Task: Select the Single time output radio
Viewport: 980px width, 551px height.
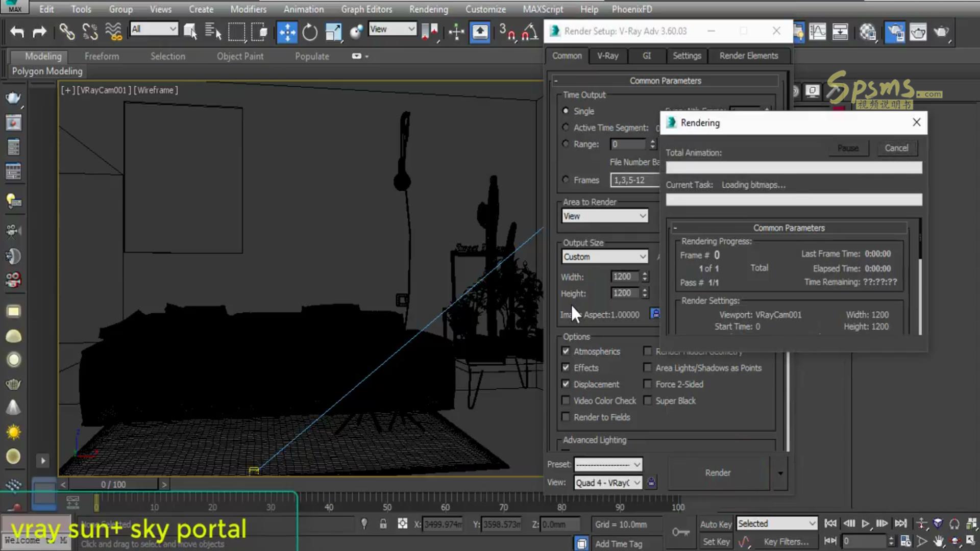Action: tap(566, 111)
